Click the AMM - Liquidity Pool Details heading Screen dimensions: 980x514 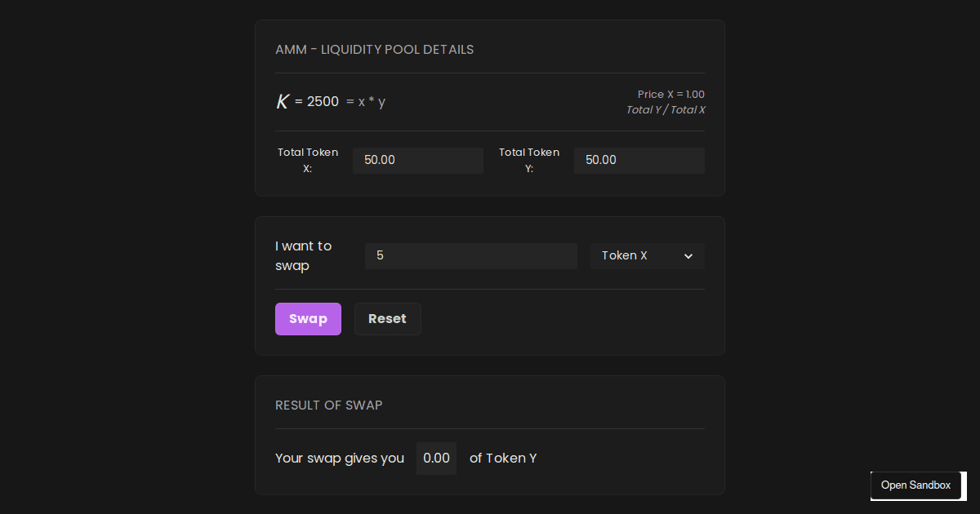pos(374,49)
